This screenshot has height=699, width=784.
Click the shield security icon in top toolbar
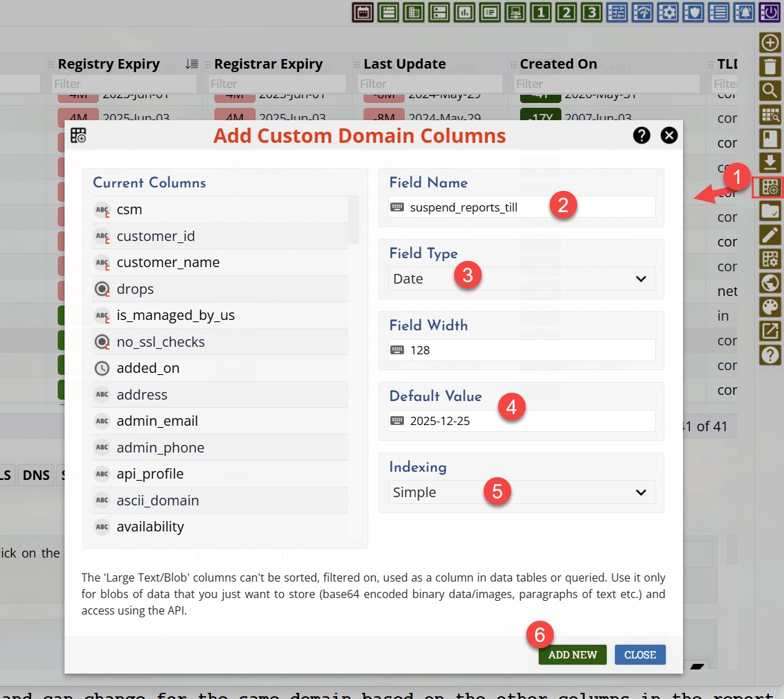coord(693,12)
